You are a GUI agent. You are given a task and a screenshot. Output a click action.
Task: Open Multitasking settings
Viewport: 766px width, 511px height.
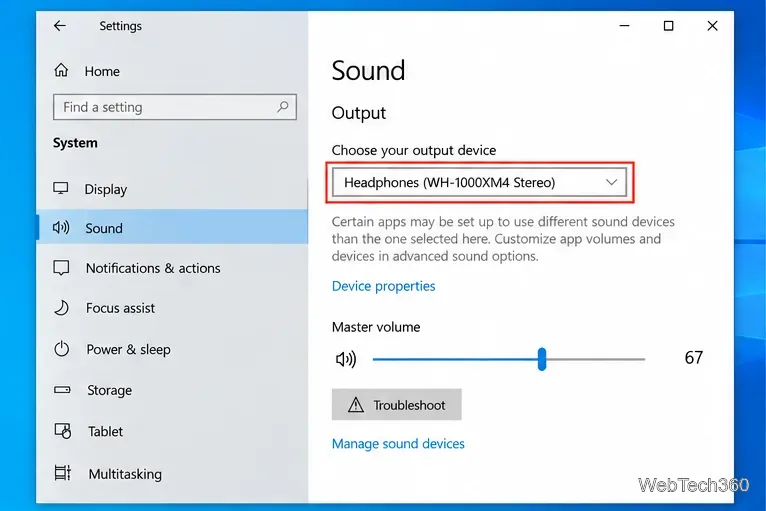point(172,473)
